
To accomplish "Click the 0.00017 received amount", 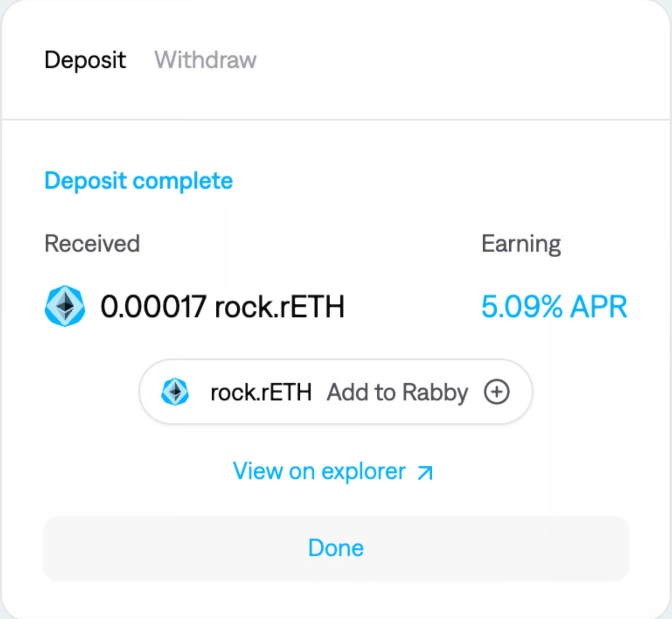I will [153, 307].
